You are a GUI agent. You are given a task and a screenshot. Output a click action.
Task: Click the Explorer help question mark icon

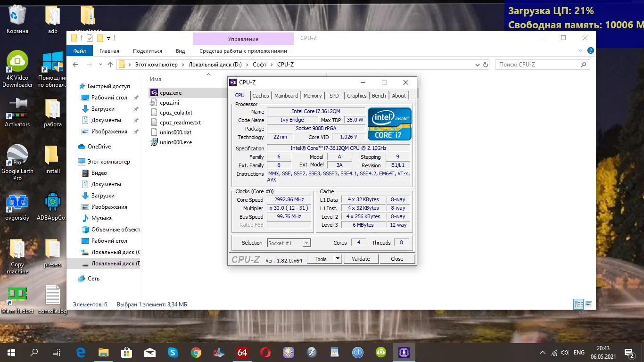590,51
